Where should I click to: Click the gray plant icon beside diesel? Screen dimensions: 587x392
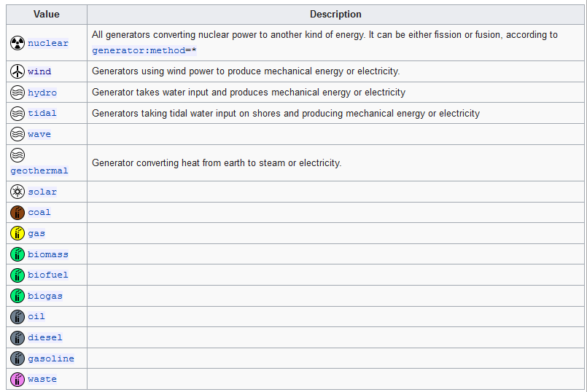(18, 338)
